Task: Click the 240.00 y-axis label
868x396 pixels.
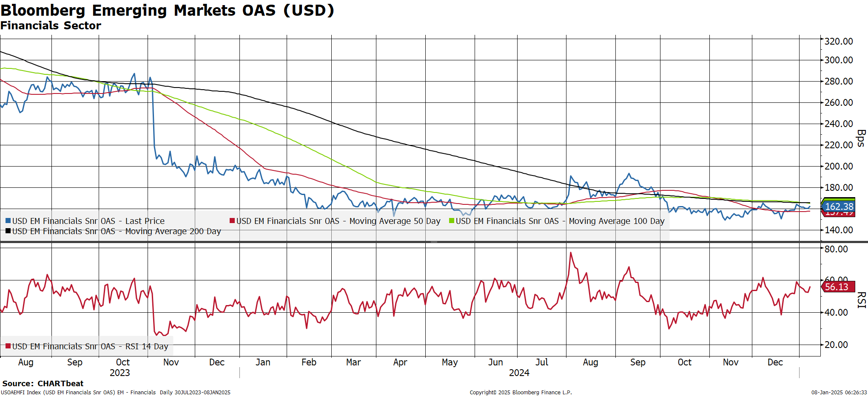Action: pos(839,124)
